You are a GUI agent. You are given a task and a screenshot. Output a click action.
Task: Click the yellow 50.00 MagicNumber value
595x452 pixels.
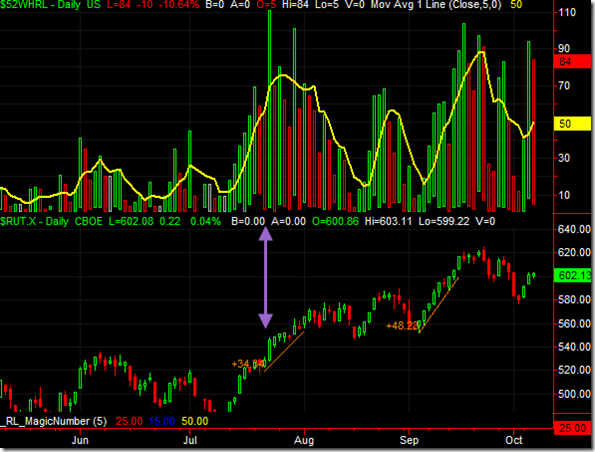(x=195, y=421)
